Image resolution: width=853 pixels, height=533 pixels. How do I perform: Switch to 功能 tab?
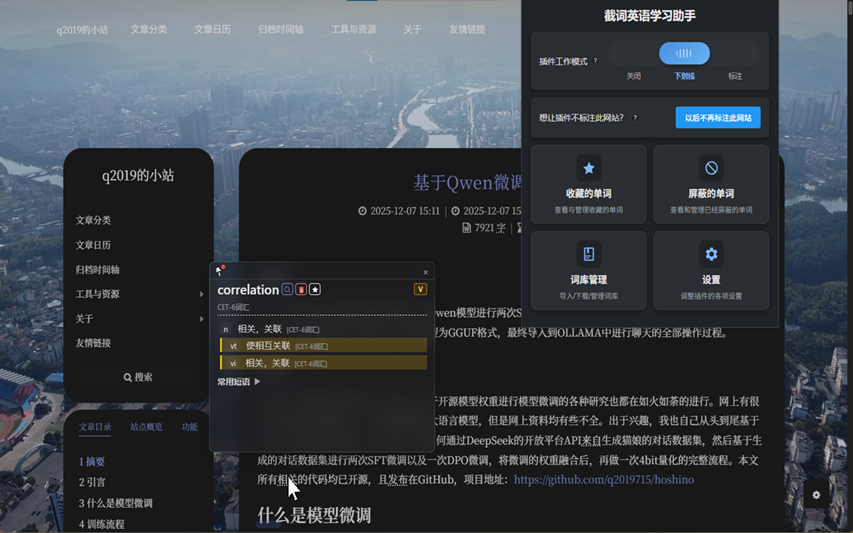pos(189,427)
